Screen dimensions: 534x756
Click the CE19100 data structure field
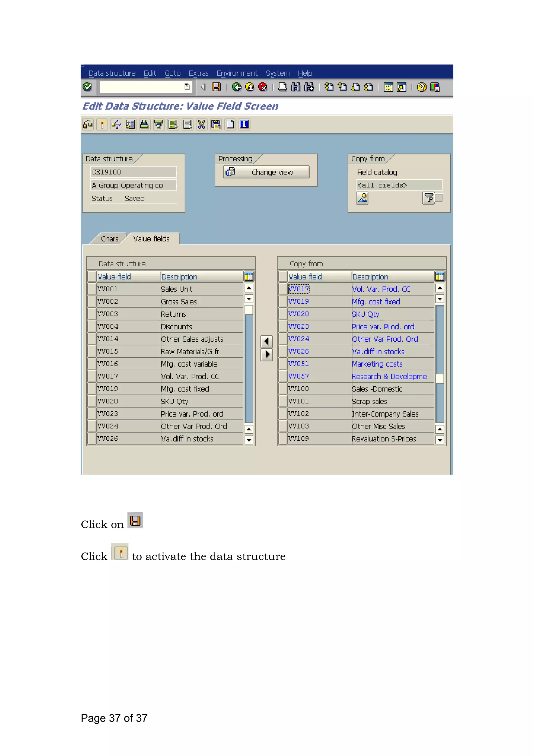[x=133, y=172]
